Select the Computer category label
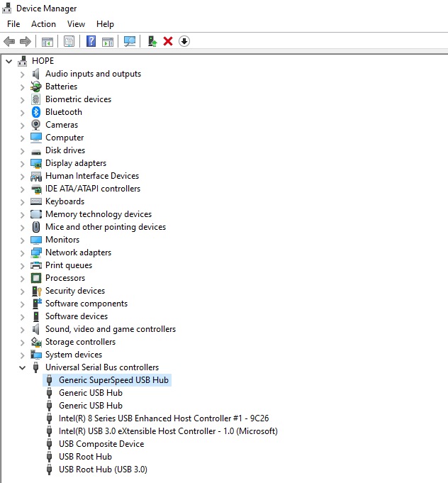Screen dimensions: 448x483 [65, 138]
